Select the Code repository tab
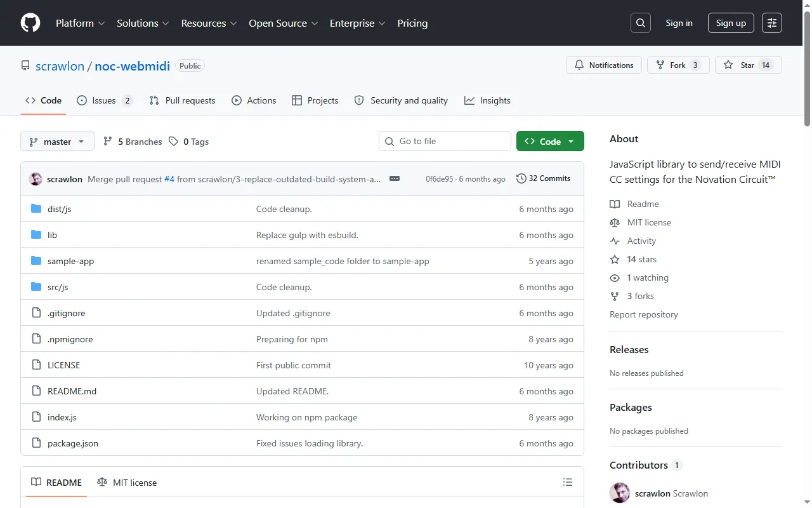The height and width of the screenshot is (508, 812). (x=43, y=100)
